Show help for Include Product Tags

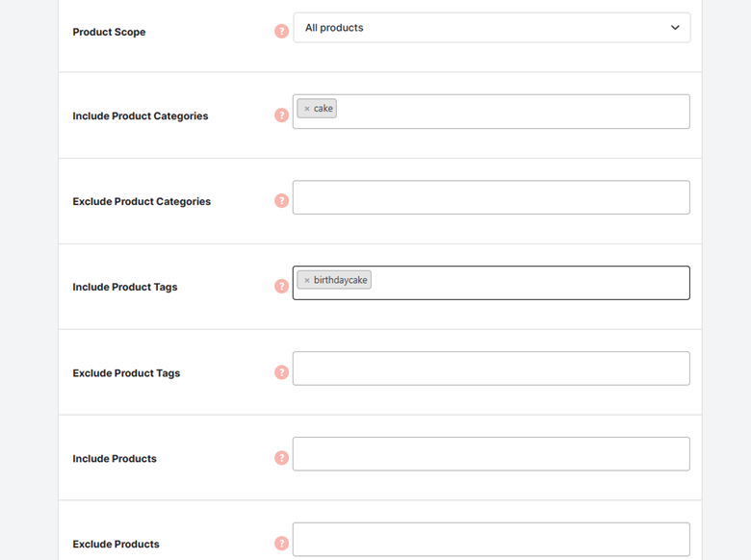[x=281, y=286]
